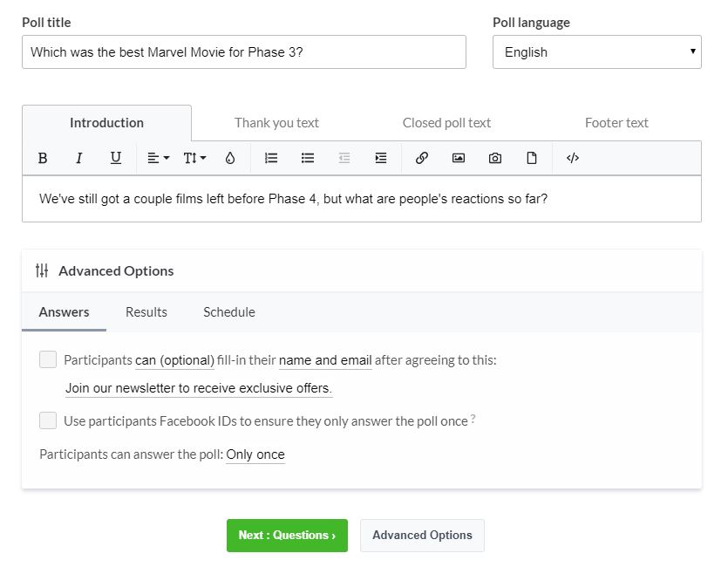Check the Use participants Facebook IDs option
This screenshot has height=567, width=728.
pyautogui.click(x=48, y=420)
